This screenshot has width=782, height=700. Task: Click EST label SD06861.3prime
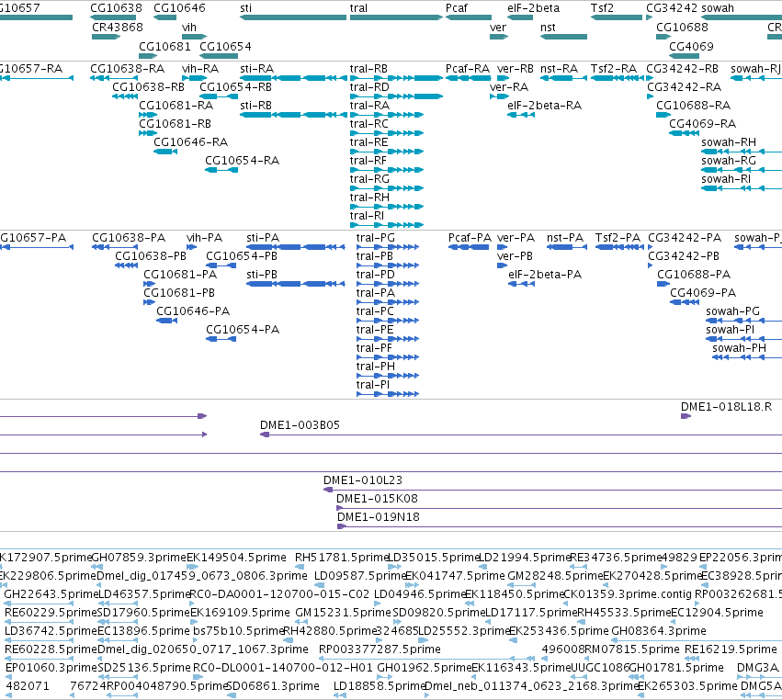273,685
